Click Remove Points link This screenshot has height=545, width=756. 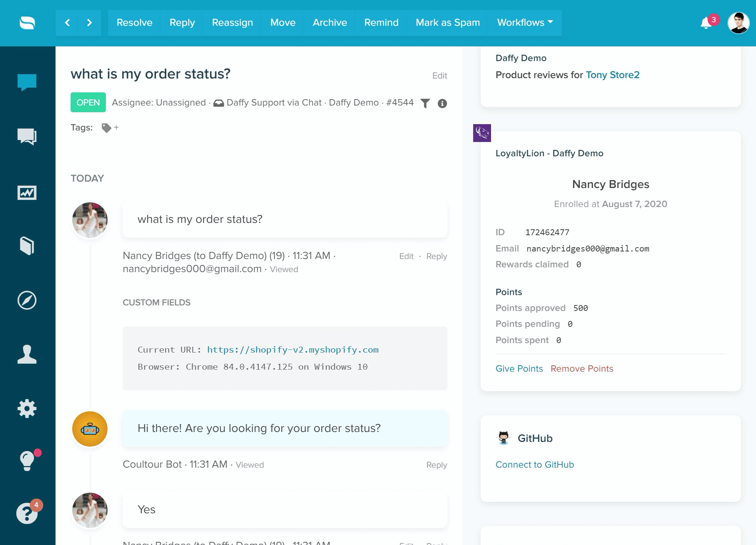tap(582, 368)
